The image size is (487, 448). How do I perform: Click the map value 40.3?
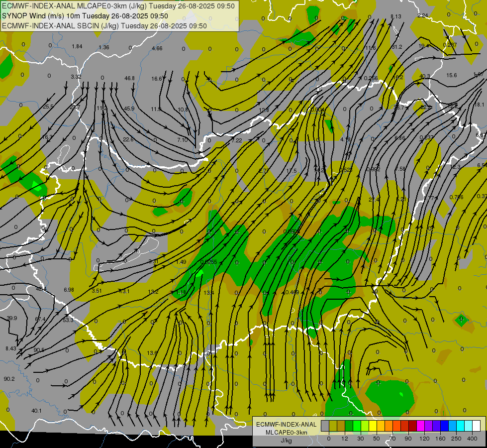coord(425,77)
